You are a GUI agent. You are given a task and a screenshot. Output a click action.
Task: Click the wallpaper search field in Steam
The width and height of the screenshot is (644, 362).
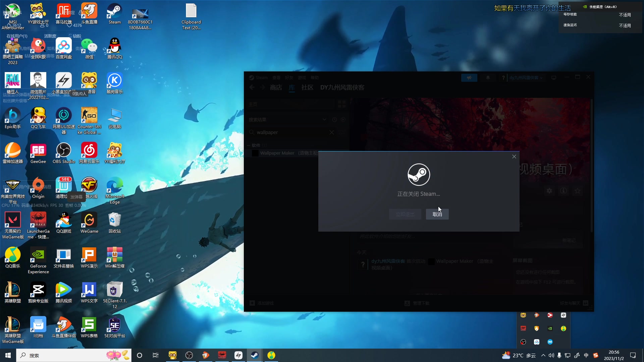click(292, 132)
